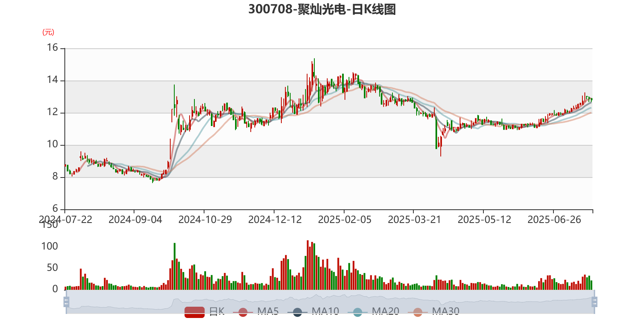Click the April 2025 low candlestick near 9.5 yuan
Image resolution: width=644 pixels, height=322 pixels.
point(441,146)
